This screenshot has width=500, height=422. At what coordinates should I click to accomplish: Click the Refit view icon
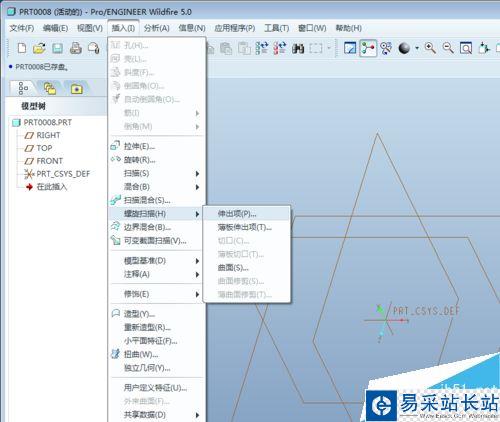tap(466, 48)
